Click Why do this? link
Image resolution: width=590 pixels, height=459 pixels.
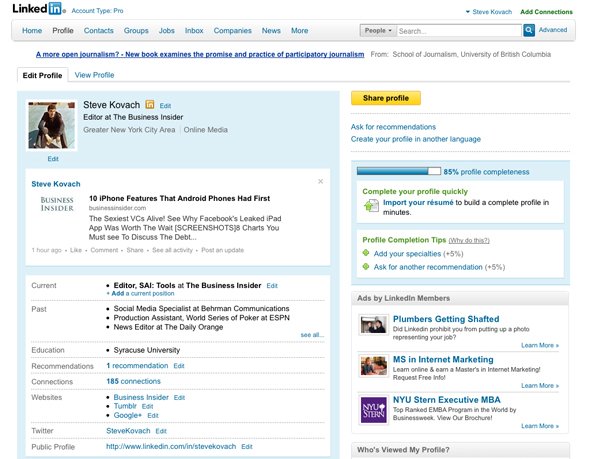469,240
